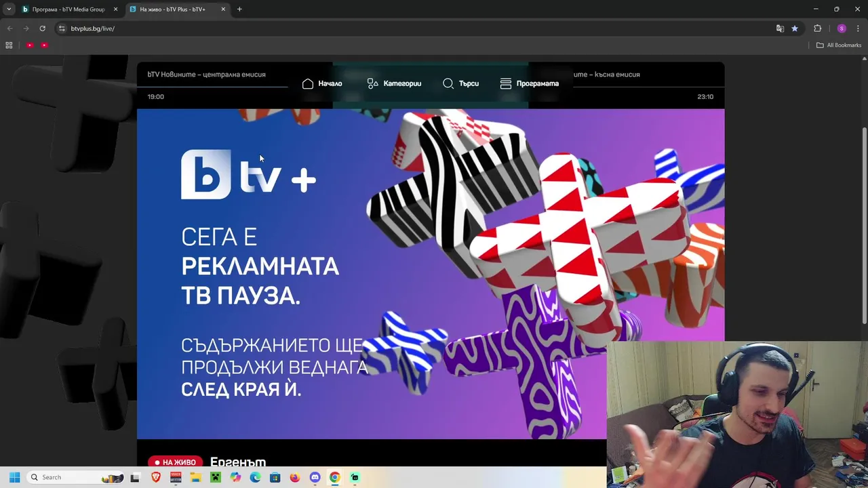Open Voicemeeter from the taskbar

176,477
